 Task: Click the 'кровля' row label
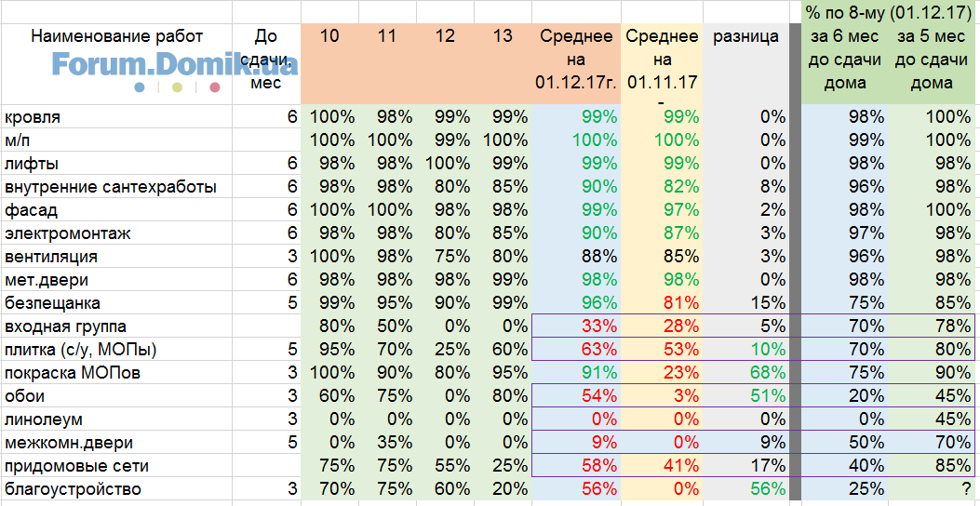(34, 117)
